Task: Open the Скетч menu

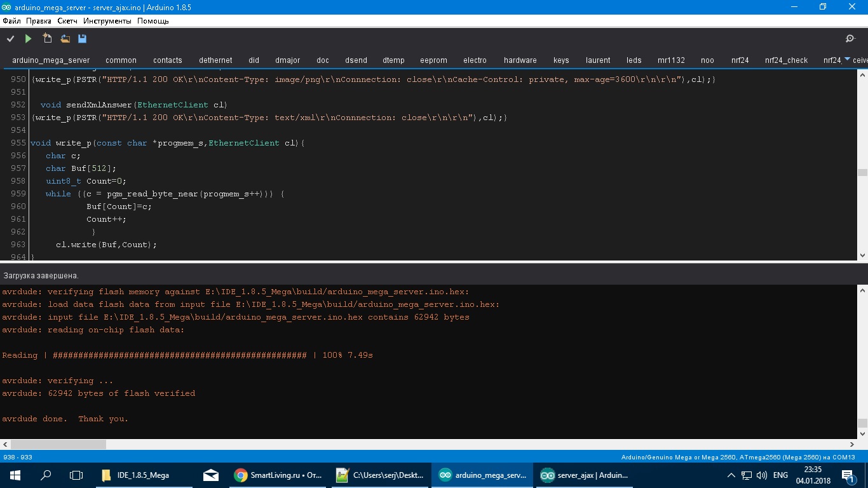Action: click(67, 21)
